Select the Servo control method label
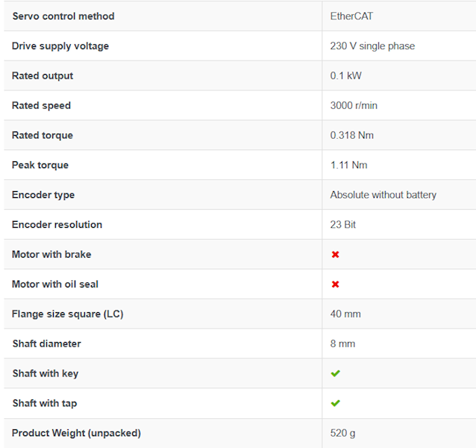This screenshot has width=476, height=448. tap(63, 16)
